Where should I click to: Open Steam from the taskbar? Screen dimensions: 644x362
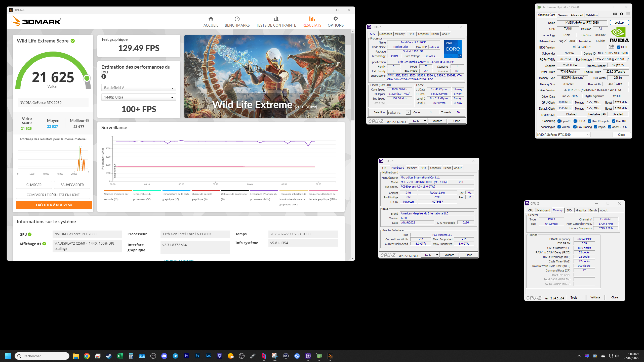pos(109,356)
